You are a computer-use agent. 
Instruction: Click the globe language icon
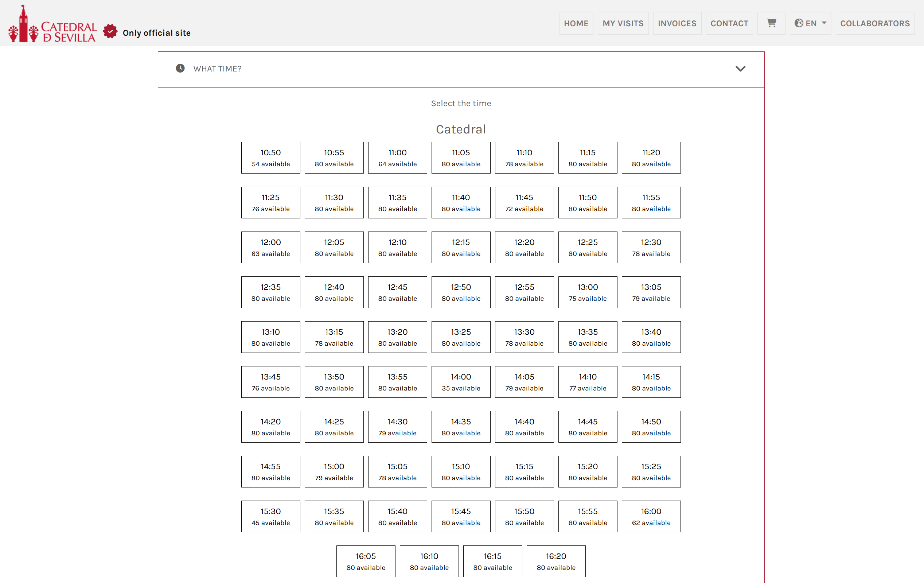pos(799,23)
